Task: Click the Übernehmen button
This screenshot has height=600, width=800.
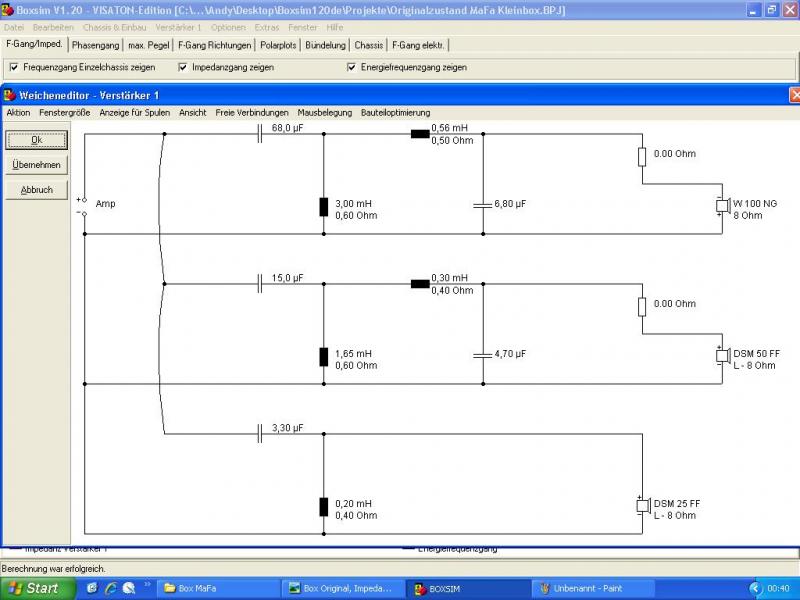Action: click(x=36, y=165)
